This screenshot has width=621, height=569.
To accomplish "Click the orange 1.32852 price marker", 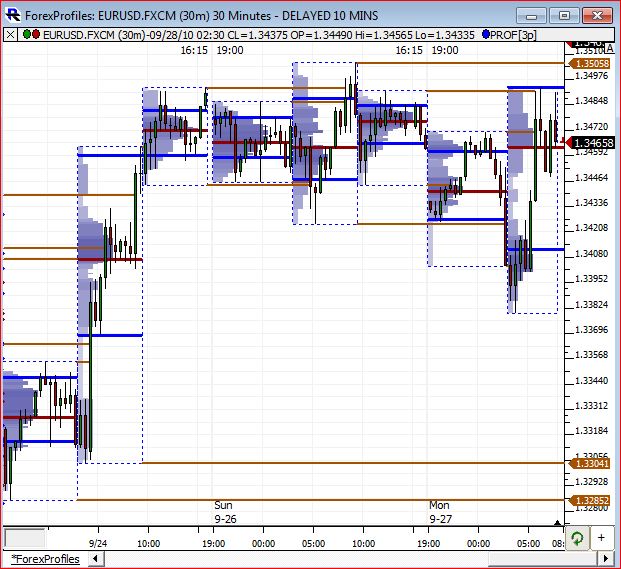I will (x=589, y=500).
